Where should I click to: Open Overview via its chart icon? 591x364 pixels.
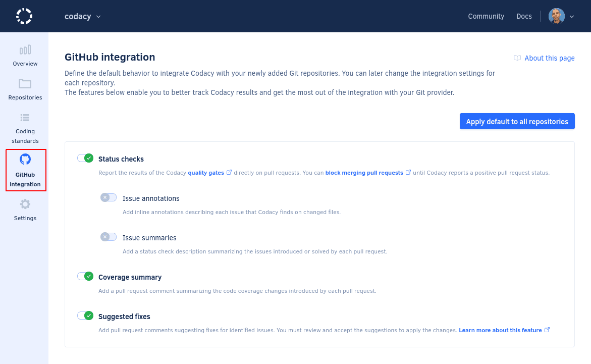(x=25, y=50)
